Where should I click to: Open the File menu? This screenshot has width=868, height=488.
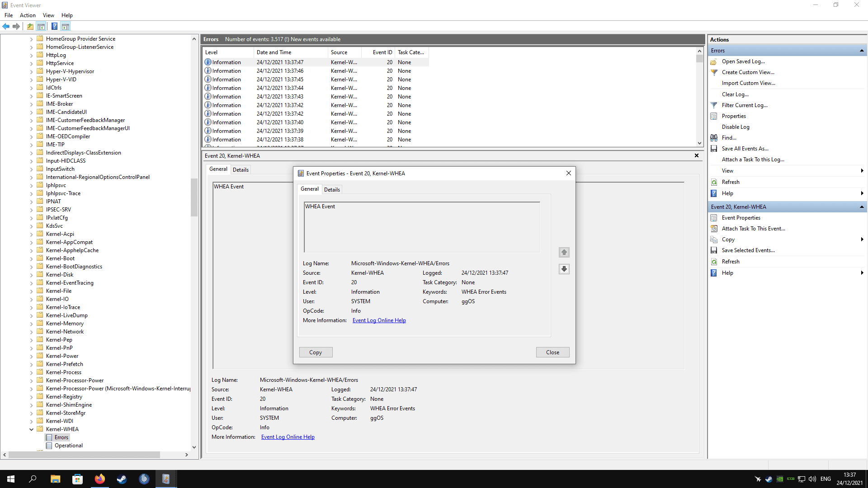[x=9, y=15]
